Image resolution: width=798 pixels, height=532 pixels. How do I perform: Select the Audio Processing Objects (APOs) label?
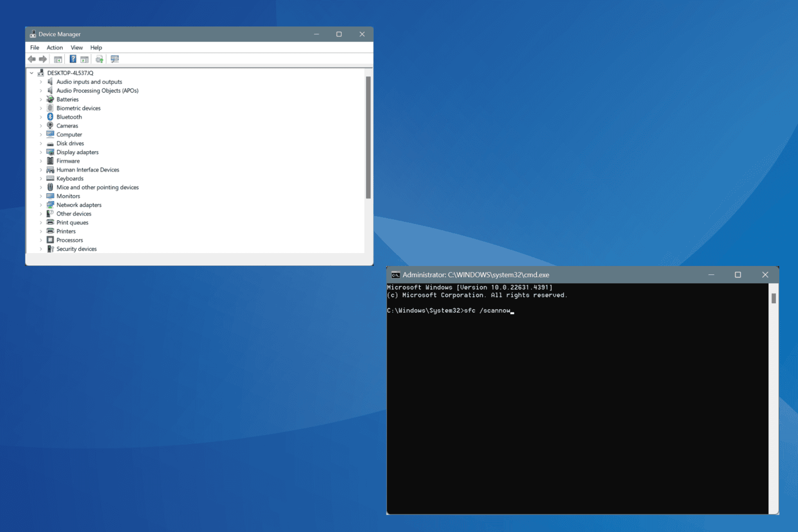click(97, 91)
